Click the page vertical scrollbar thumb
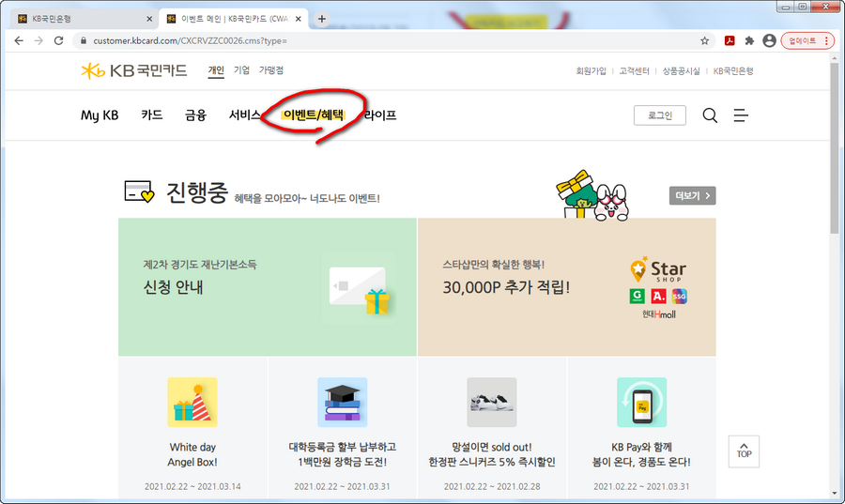845x504 pixels. point(835,148)
